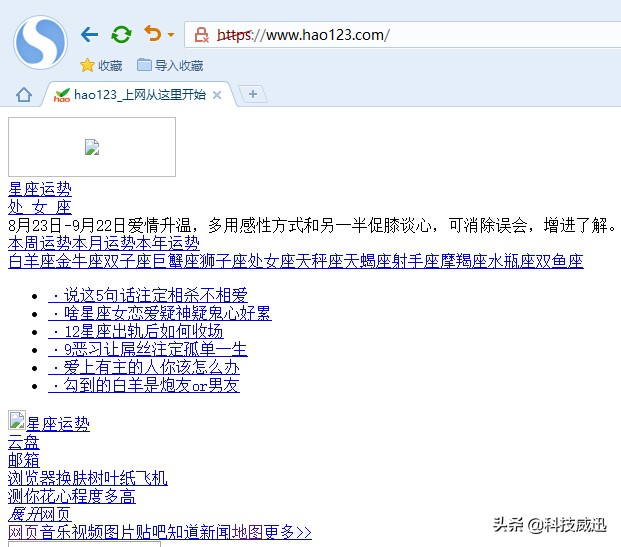Click the large broken image placeholder box
The image size is (621, 547).
[x=92, y=147]
